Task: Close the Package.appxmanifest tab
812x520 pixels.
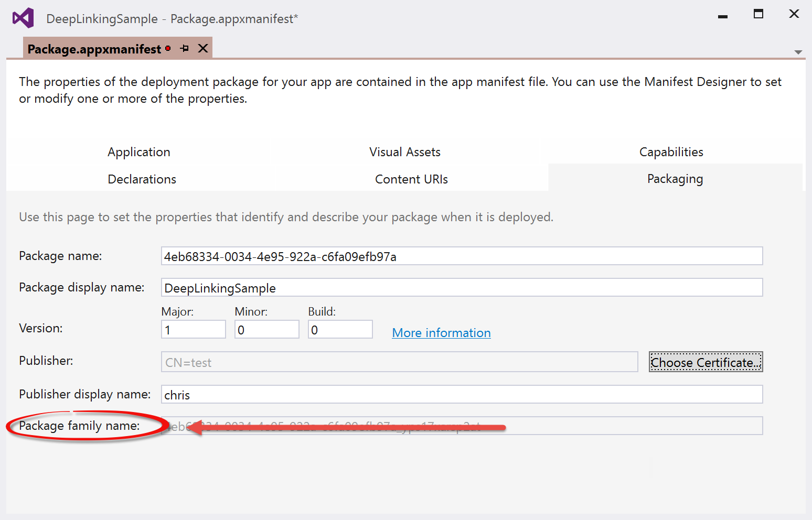Action: click(x=203, y=49)
